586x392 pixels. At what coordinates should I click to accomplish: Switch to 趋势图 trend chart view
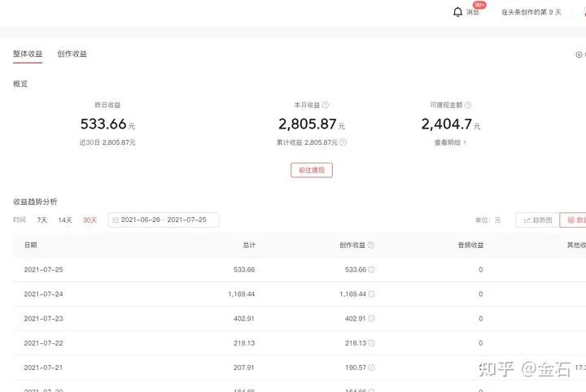(537, 220)
